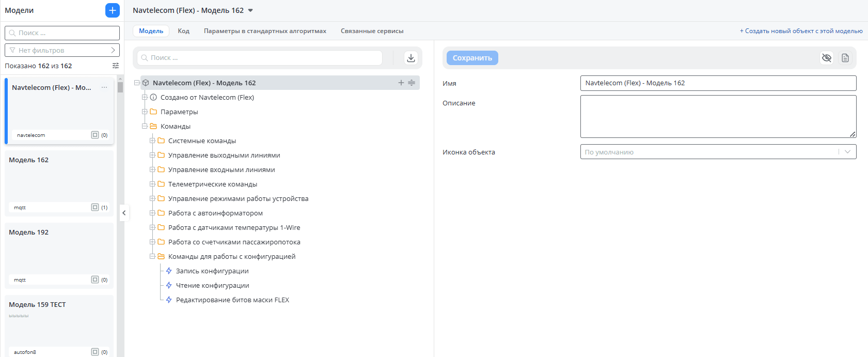Screen dimensions: 868x357
Task: Collapse Команды для работы с конфигурацией
Action: tap(152, 256)
